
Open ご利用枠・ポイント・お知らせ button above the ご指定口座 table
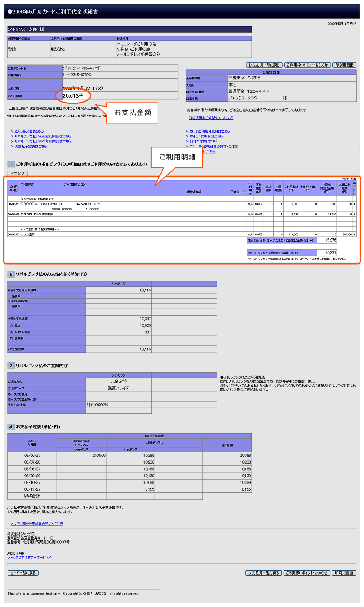pyautogui.click(x=307, y=65)
